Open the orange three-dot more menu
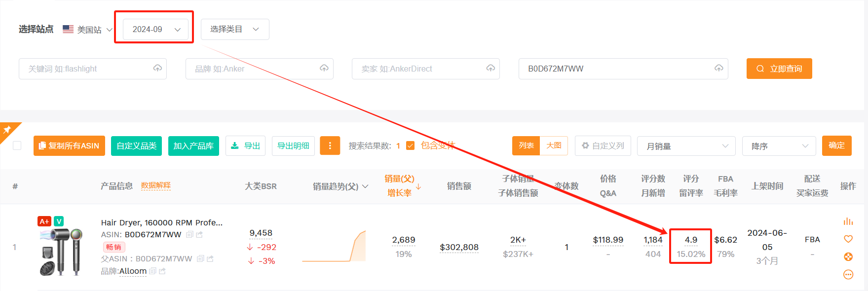This screenshot has width=868, height=291. coord(330,145)
